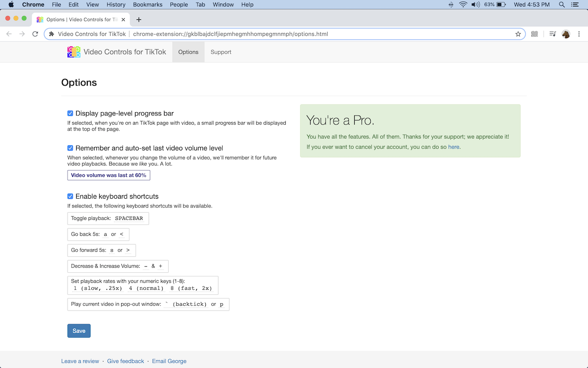Open Spotlight search in the menu bar

point(562,5)
